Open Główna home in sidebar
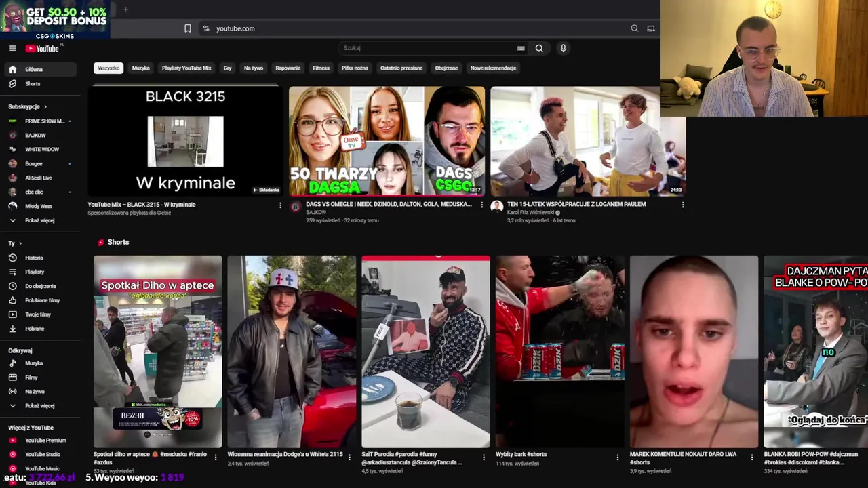The width and height of the screenshot is (868, 488). click(x=41, y=69)
